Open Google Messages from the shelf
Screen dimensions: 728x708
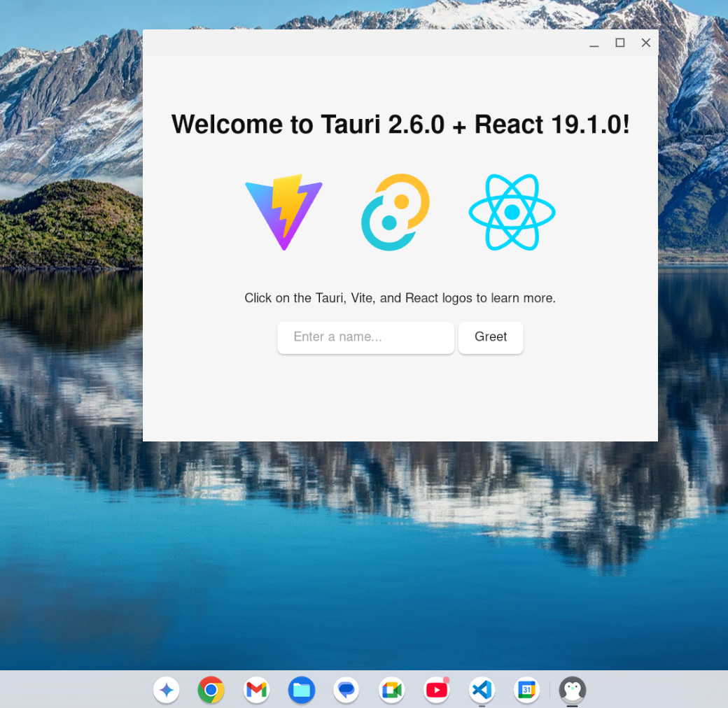click(346, 690)
